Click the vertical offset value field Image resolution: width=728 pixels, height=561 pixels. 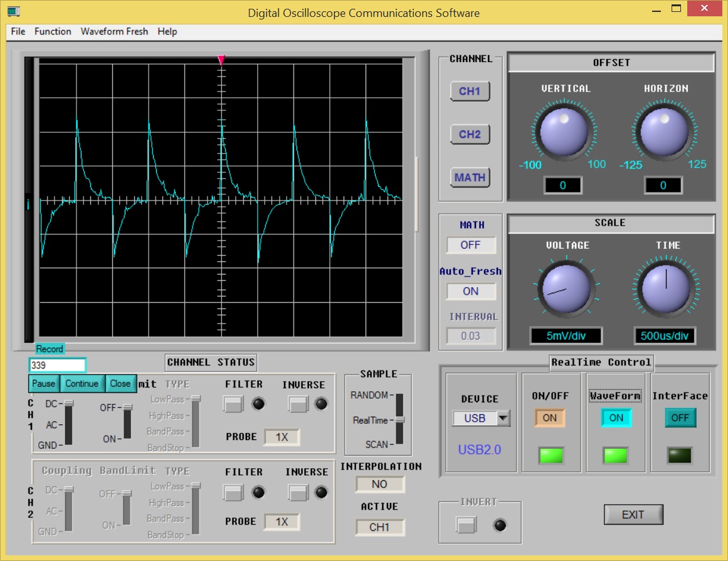click(562, 186)
